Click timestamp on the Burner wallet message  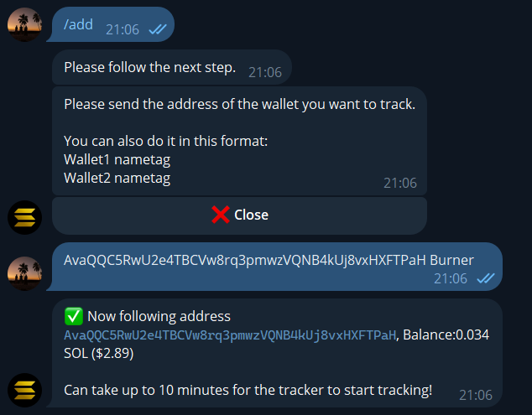coord(451,278)
